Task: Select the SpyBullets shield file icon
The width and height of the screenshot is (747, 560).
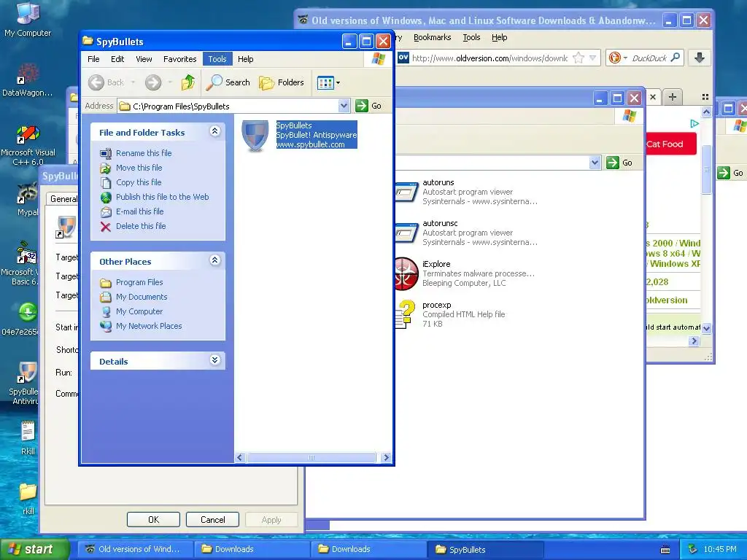Action: click(255, 135)
